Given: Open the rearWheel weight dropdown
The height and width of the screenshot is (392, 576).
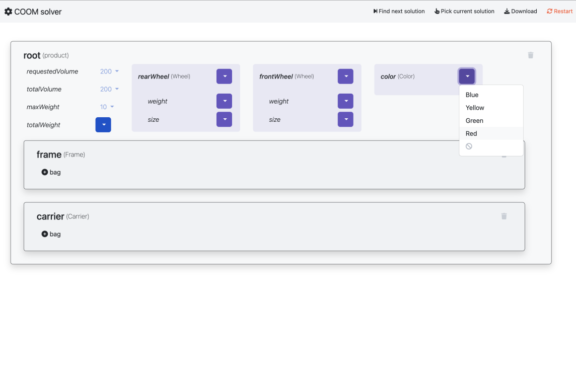Looking at the screenshot, I should pos(224,101).
